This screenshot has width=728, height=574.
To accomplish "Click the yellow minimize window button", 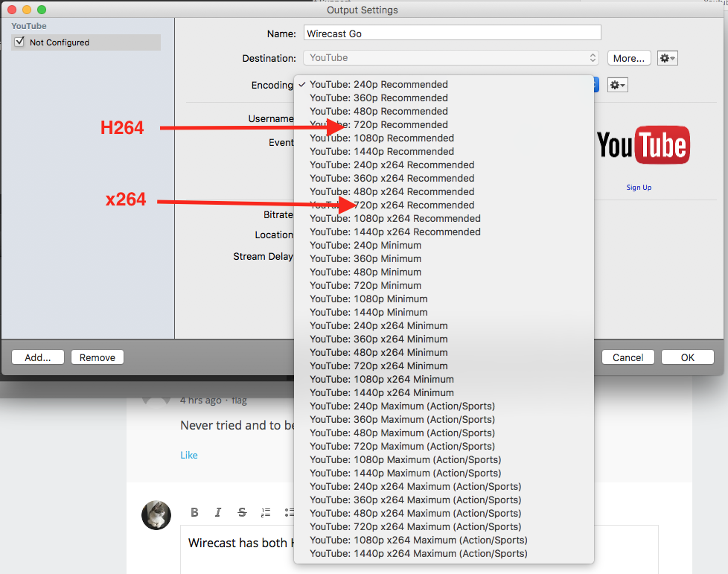I will (x=27, y=10).
